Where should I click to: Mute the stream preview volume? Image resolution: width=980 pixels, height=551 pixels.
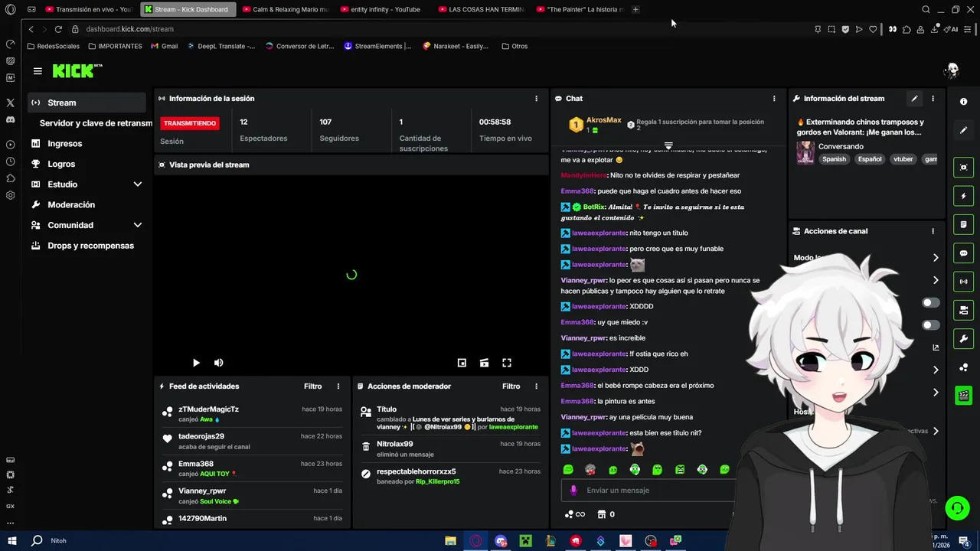click(x=218, y=364)
